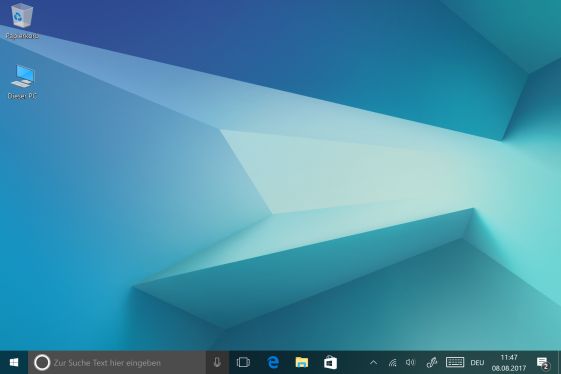Open the Windows Ink Workspace pen icon
The image size is (561, 374).
tap(431, 363)
